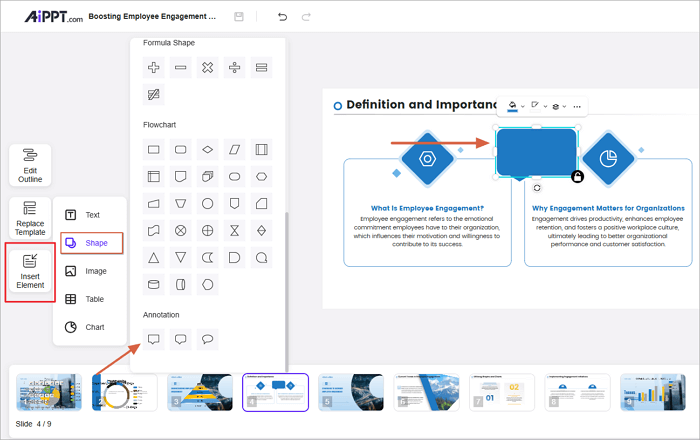
Task: Insert the flowchart multi-document shape
Action: pyautogui.click(x=208, y=177)
